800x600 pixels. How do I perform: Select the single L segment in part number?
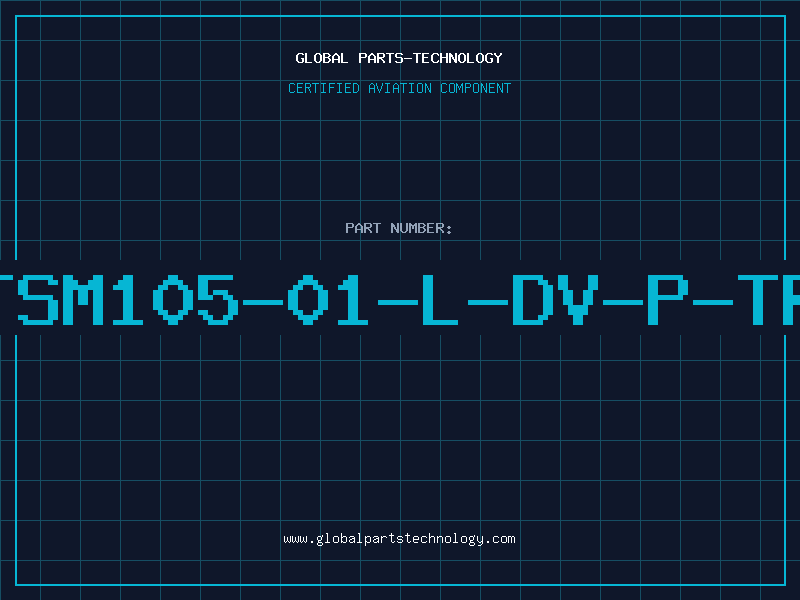440,300
